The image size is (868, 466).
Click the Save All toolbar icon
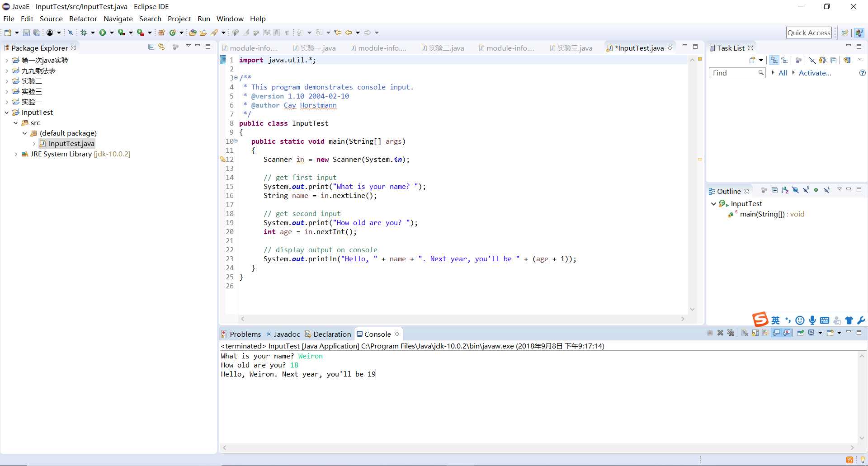37,33
